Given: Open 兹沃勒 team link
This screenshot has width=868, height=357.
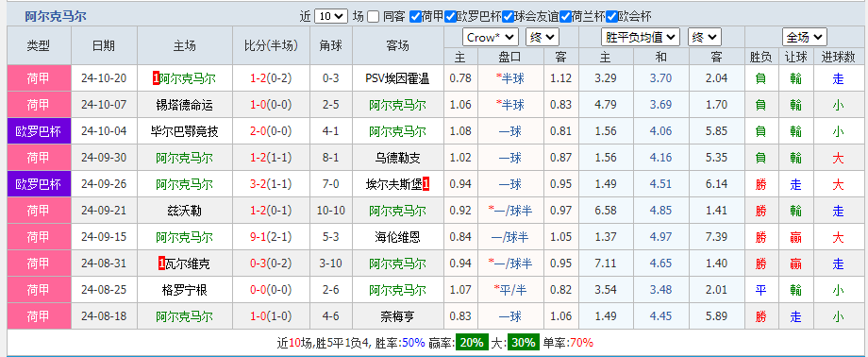Looking at the screenshot, I should 185,211.
